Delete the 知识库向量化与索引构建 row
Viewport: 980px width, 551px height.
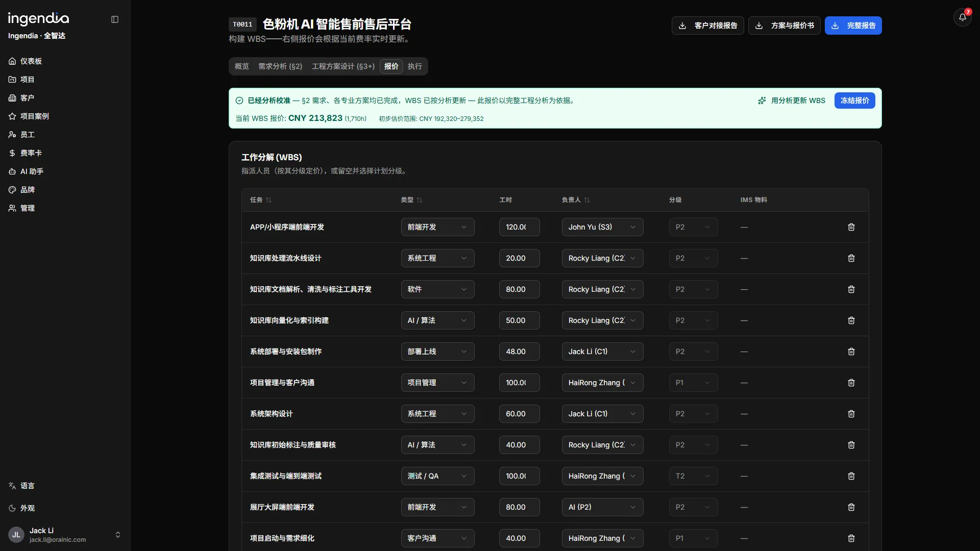(x=851, y=320)
